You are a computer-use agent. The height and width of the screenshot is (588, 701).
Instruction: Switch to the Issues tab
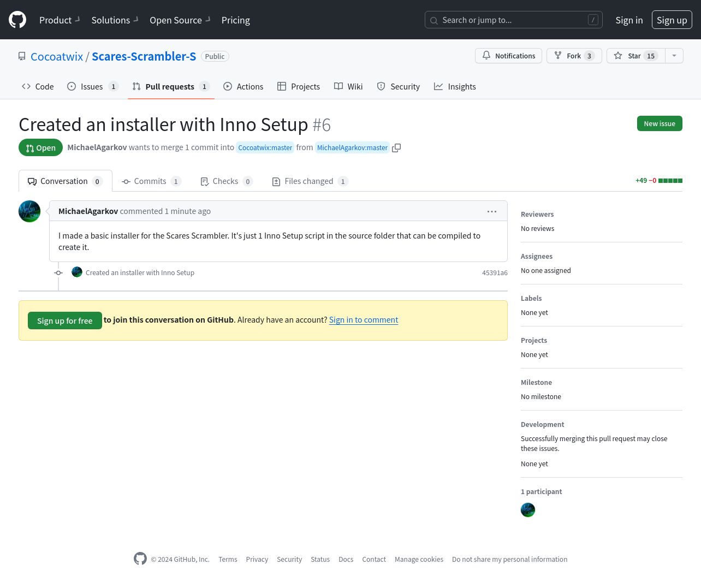[x=92, y=86]
